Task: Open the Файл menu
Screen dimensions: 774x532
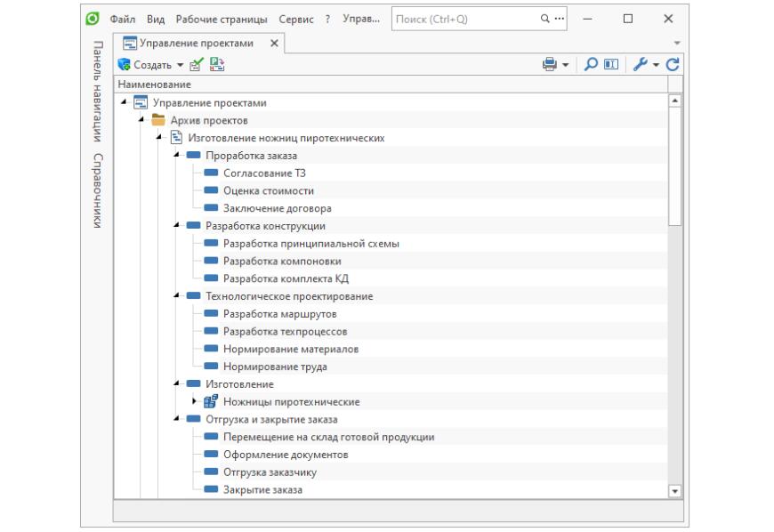Action: pos(123,19)
